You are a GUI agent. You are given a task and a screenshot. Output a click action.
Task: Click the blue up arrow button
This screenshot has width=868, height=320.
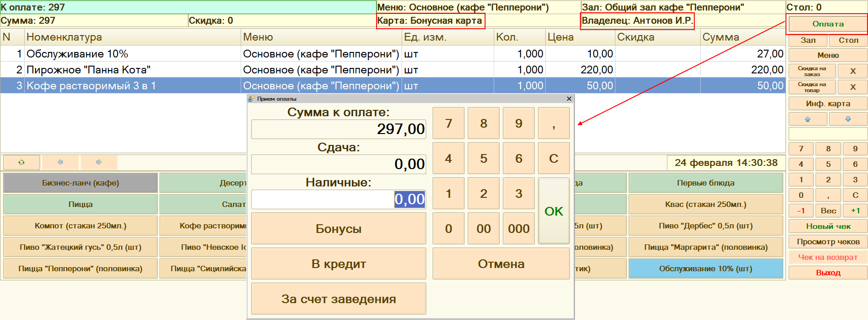[x=807, y=119]
